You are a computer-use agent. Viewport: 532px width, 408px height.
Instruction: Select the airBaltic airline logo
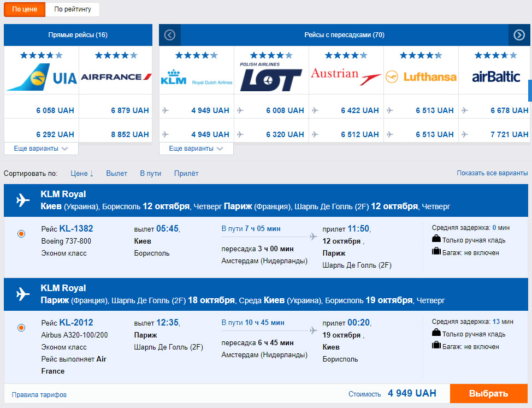496,77
